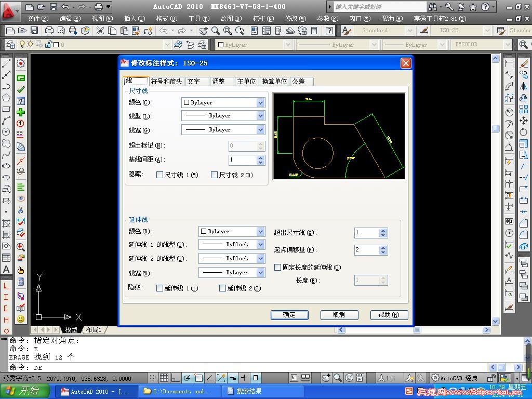Increase 基线间距(A) spinner value
The width and height of the screenshot is (532, 399).
click(x=261, y=157)
